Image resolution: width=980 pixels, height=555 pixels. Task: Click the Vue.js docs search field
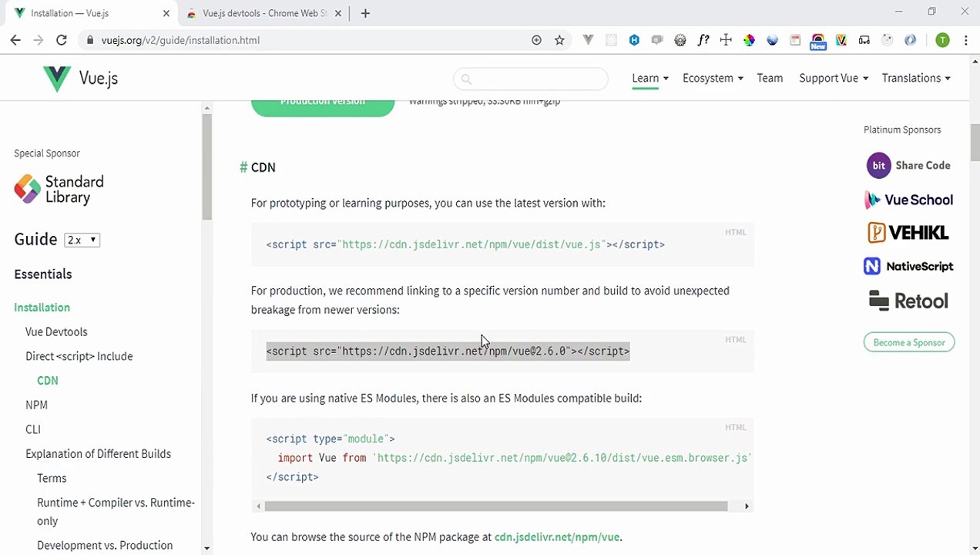[x=530, y=79]
